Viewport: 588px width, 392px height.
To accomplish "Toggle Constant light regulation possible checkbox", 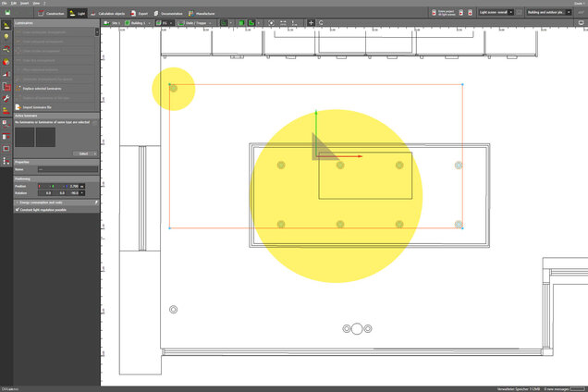I will point(18,209).
